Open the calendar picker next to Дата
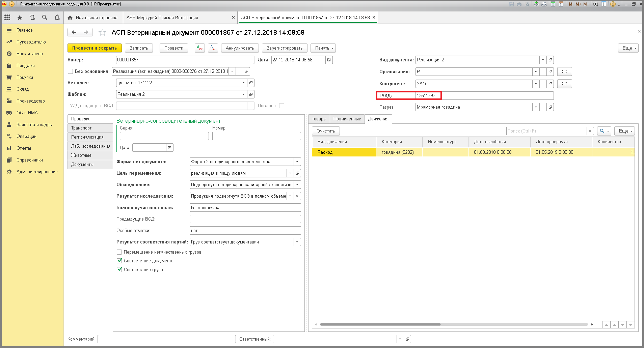644x348 pixels. click(x=329, y=60)
